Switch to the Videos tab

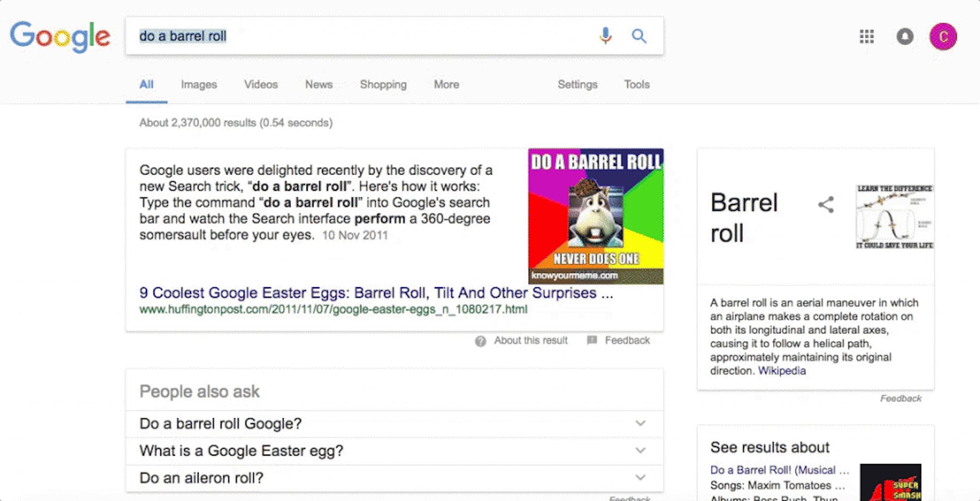click(x=261, y=84)
